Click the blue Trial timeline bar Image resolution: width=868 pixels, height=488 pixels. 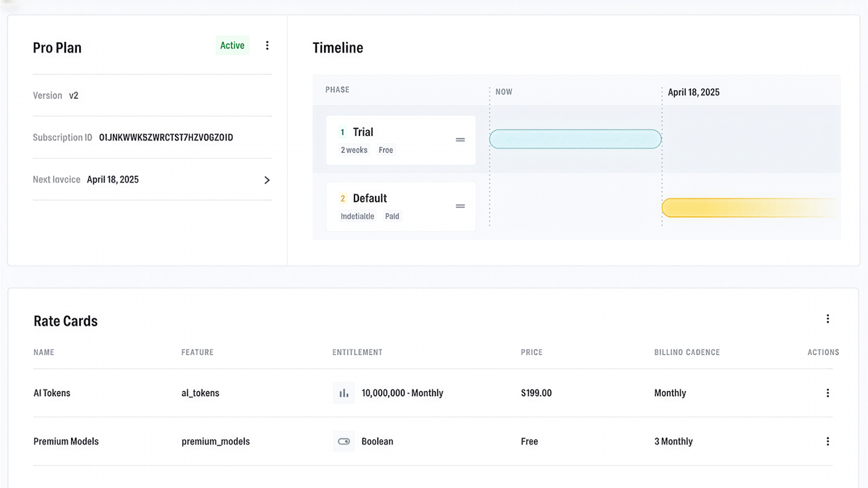click(x=575, y=139)
